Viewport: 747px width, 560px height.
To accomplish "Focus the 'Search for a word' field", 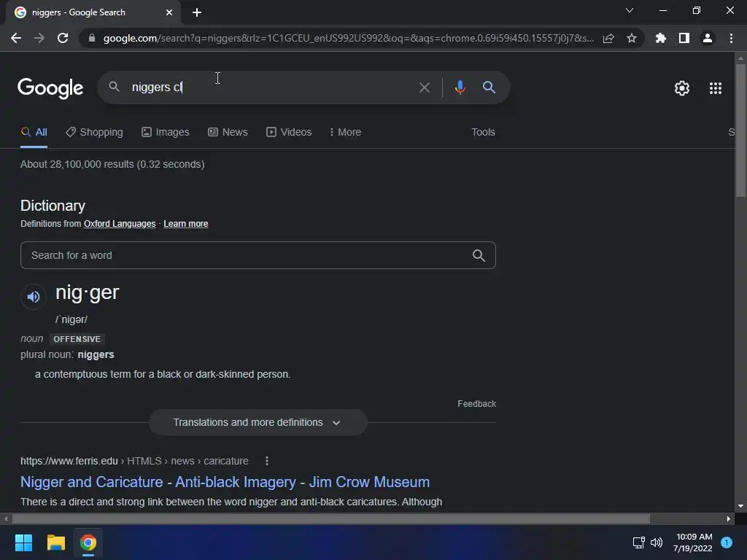I will [x=258, y=255].
